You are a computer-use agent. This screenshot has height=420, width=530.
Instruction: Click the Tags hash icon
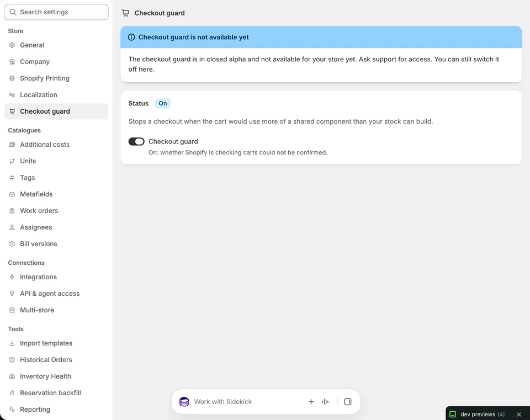(12, 177)
